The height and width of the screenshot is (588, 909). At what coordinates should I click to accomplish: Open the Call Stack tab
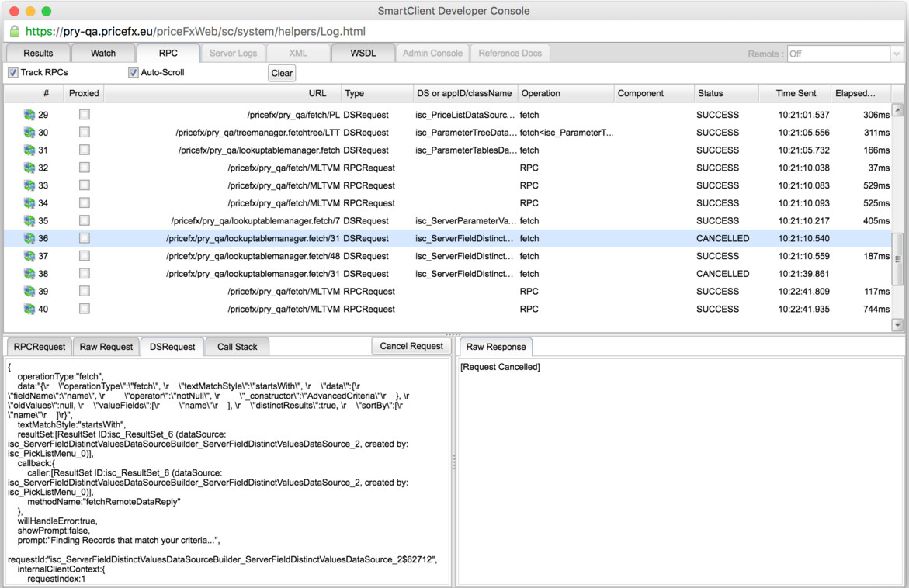[237, 347]
